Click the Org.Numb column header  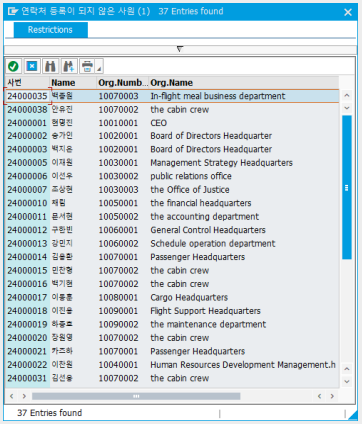pyautogui.click(x=122, y=82)
